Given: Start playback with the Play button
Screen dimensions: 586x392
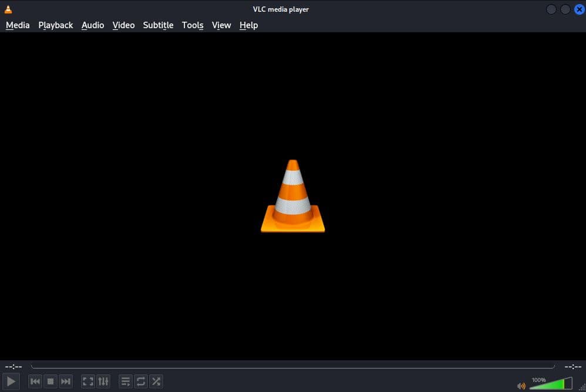Looking at the screenshot, I should 11,381.
